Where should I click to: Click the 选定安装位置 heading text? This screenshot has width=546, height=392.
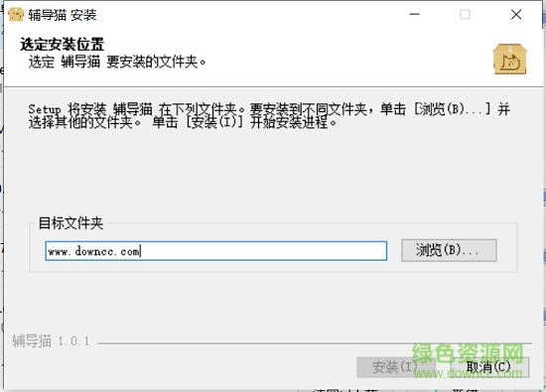[x=62, y=45]
